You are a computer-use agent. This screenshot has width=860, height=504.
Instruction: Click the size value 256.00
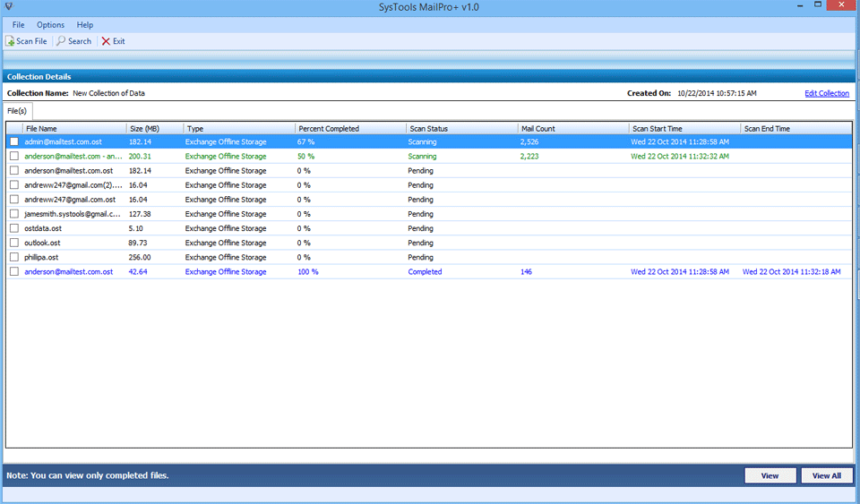point(140,257)
